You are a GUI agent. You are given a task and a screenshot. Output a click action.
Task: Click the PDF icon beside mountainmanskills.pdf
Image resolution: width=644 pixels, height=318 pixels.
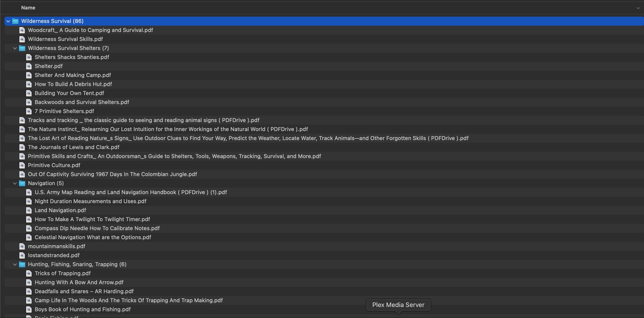pyautogui.click(x=22, y=246)
